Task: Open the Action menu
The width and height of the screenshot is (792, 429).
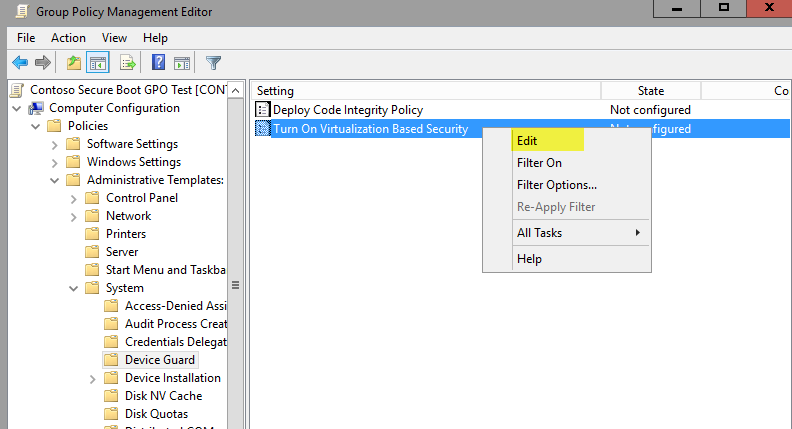Action: [x=68, y=38]
